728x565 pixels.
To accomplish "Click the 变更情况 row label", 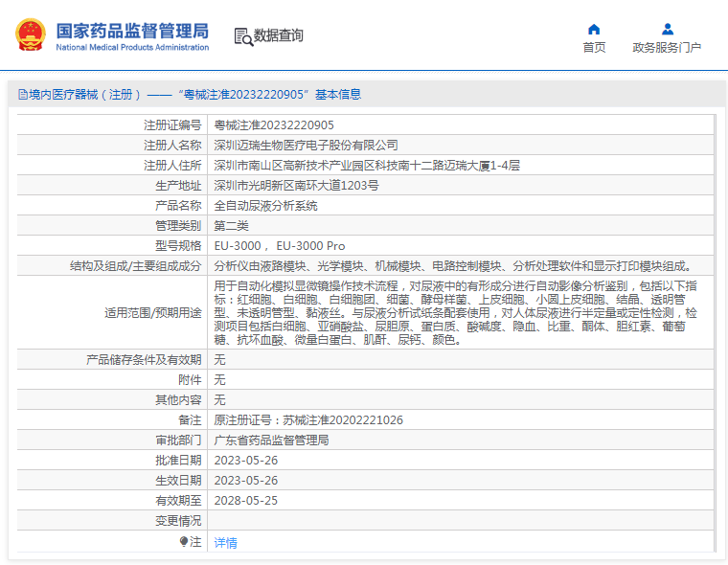I will pyautogui.click(x=178, y=521).
